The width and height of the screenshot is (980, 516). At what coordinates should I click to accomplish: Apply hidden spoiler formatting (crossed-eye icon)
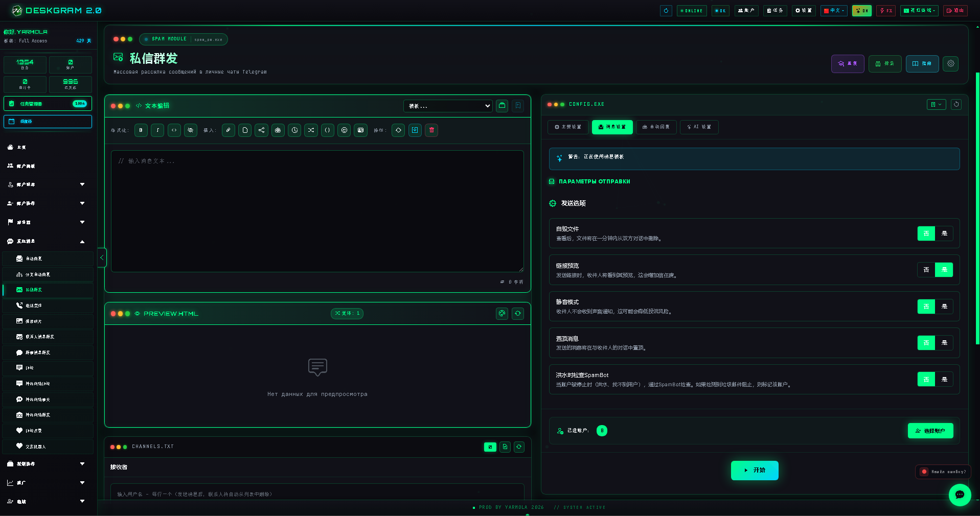(191, 130)
